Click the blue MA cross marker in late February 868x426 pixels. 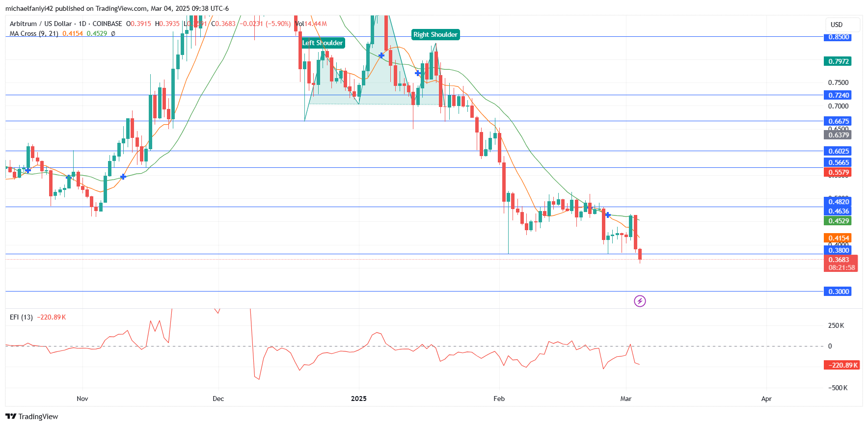(x=608, y=215)
